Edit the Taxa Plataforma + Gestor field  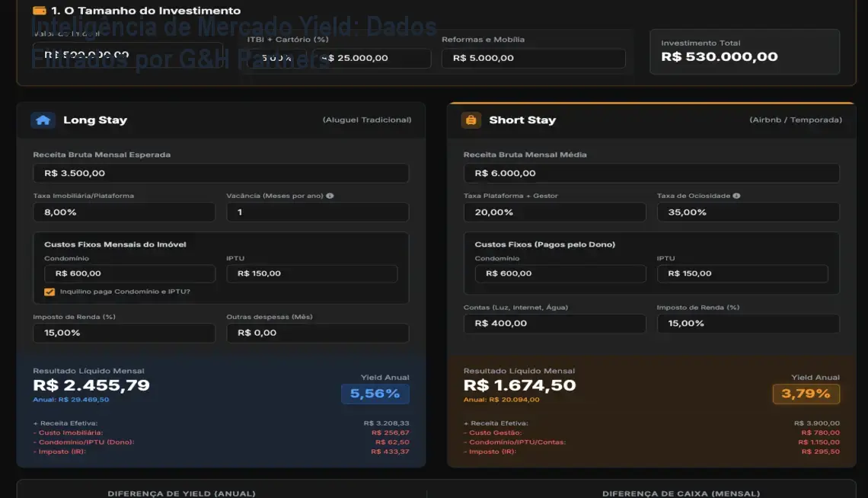tap(554, 212)
